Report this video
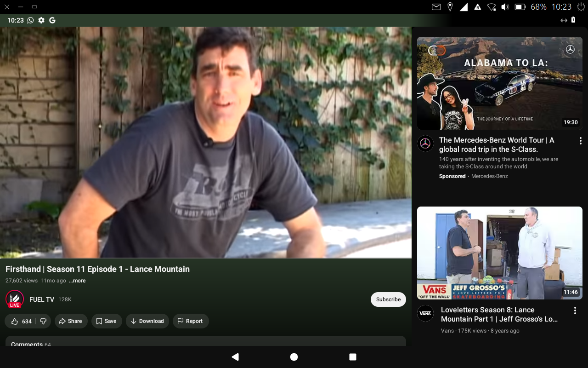Viewport: 588px width, 368px height. pos(191,321)
